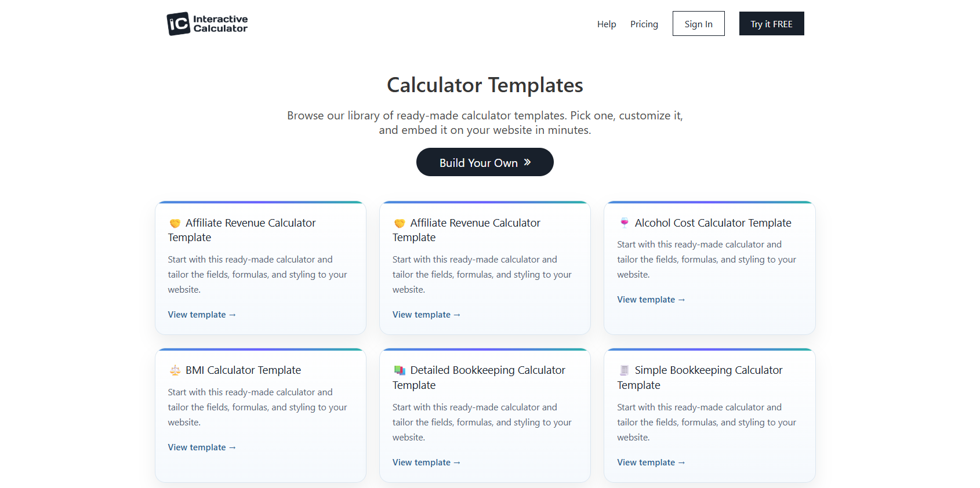
Task: Click the wine glass icon on Alcohol Cost card
Action: [625, 223]
